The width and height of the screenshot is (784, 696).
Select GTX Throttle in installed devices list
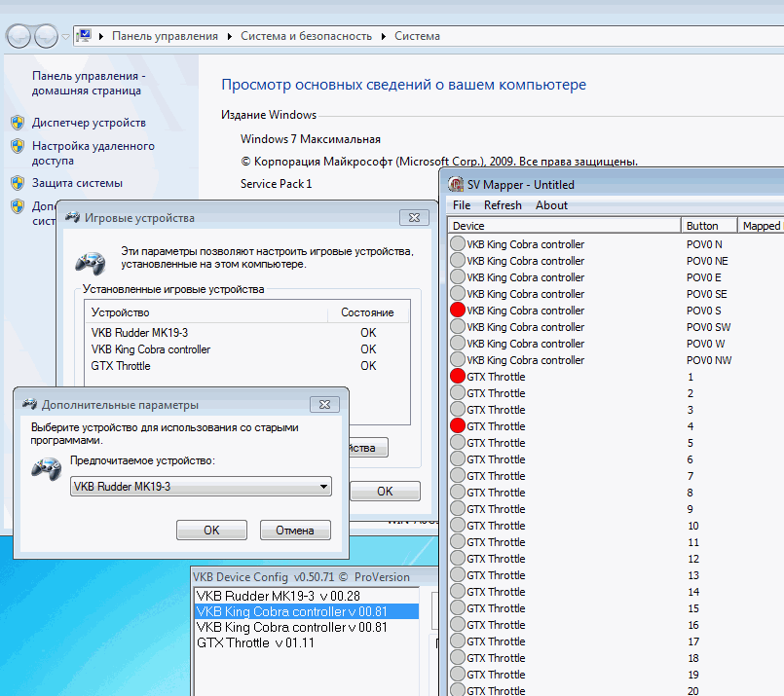[247, 366]
